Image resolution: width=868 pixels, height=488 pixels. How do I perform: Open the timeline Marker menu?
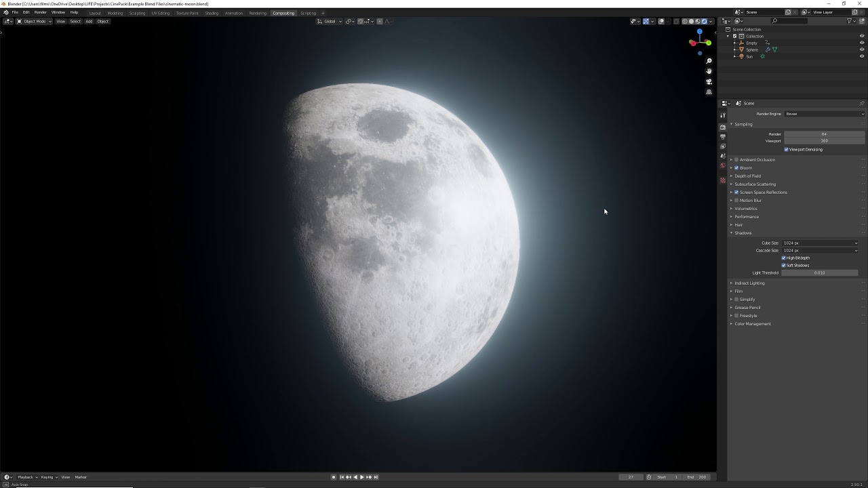81,477
